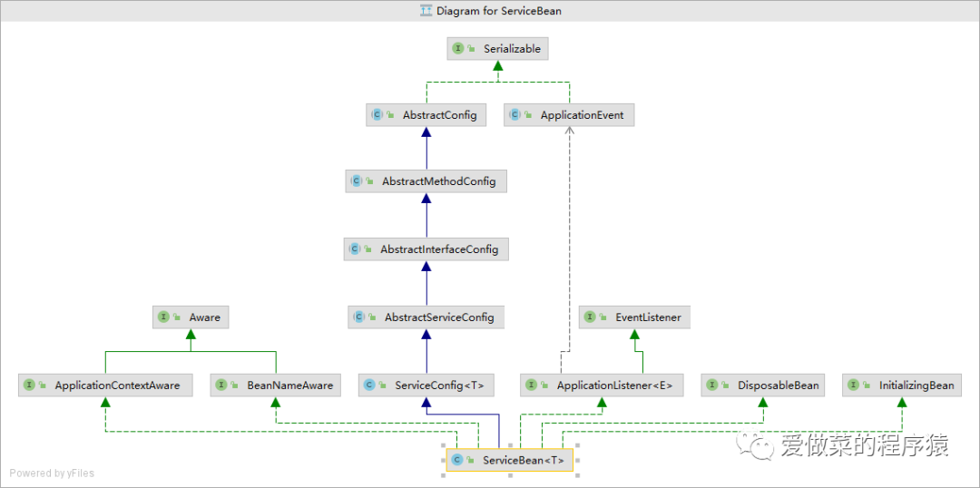Click the visibility lock icon on Aware

[178, 318]
